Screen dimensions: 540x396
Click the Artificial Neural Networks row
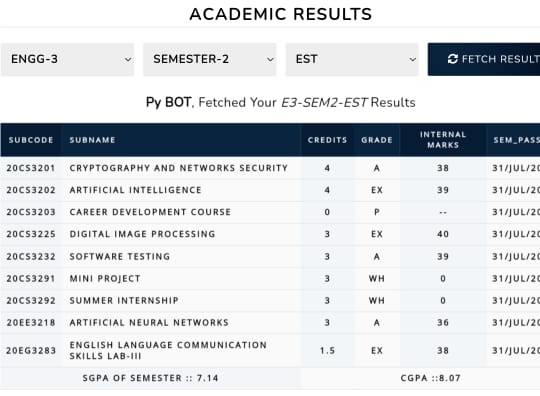(x=270, y=323)
